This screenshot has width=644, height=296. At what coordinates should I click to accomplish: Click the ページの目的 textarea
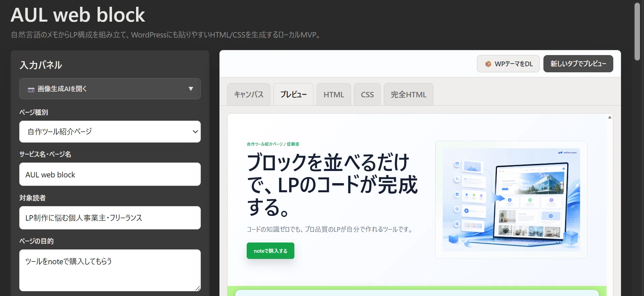coord(110,270)
